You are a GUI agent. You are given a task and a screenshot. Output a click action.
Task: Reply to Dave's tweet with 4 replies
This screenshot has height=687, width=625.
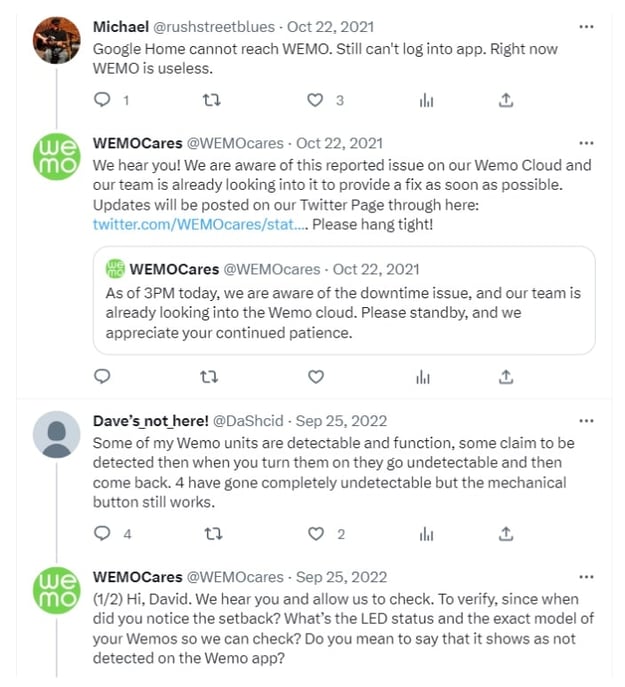pos(101,534)
